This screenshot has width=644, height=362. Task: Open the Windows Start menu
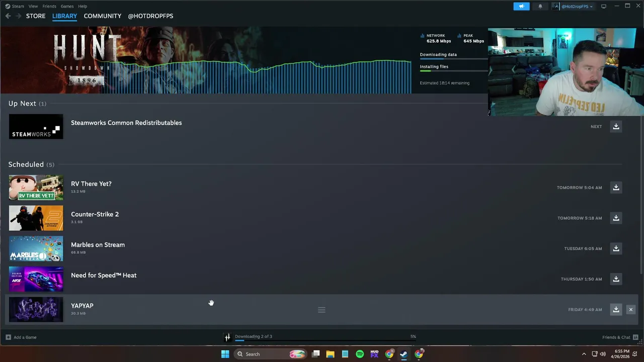(225, 354)
